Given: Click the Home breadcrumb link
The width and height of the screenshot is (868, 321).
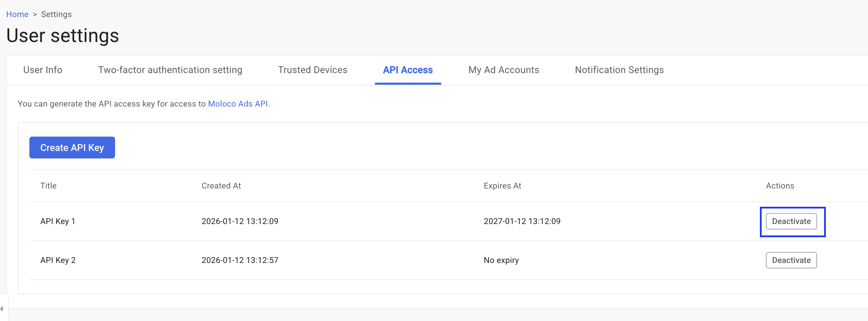Looking at the screenshot, I should 17,14.
